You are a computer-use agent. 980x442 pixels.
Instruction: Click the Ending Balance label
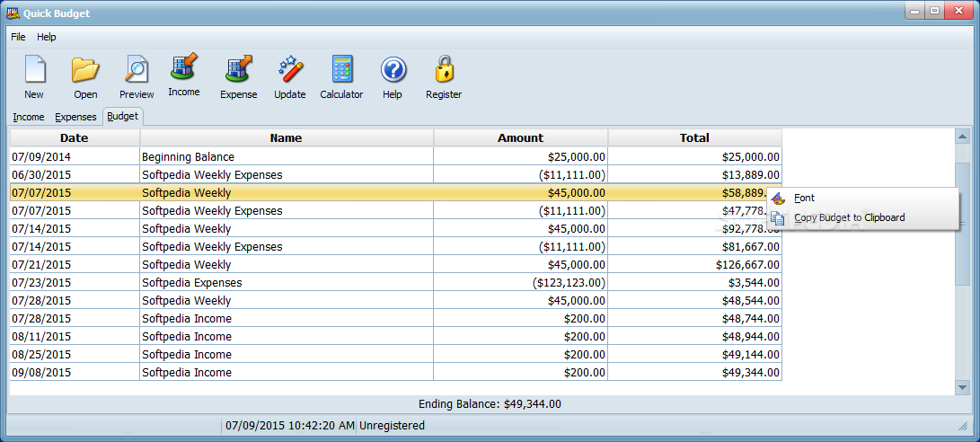coord(490,404)
